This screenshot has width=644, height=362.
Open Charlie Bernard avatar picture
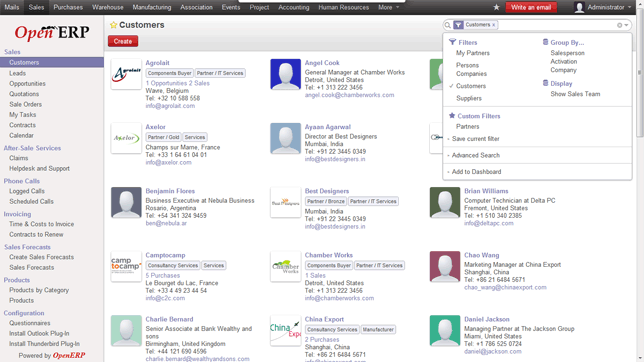tap(126, 330)
